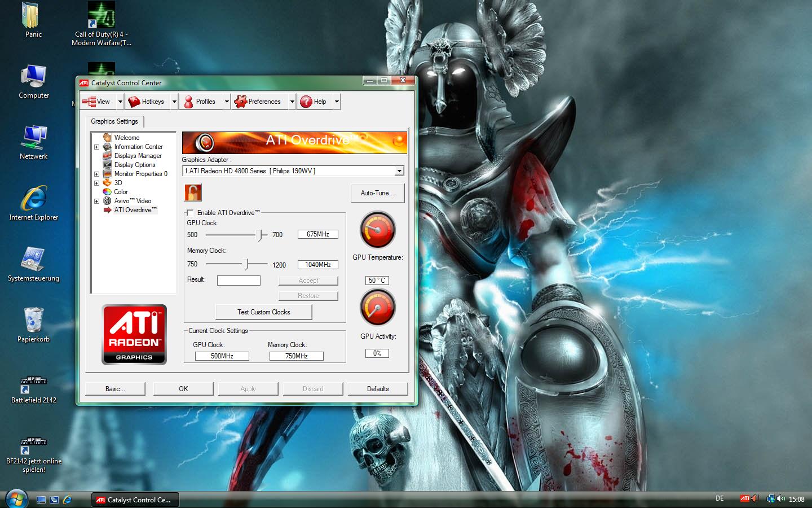This screenshot has height=508, width=812.
Task: Select the Graphics Settings tab
Action: 114,121
